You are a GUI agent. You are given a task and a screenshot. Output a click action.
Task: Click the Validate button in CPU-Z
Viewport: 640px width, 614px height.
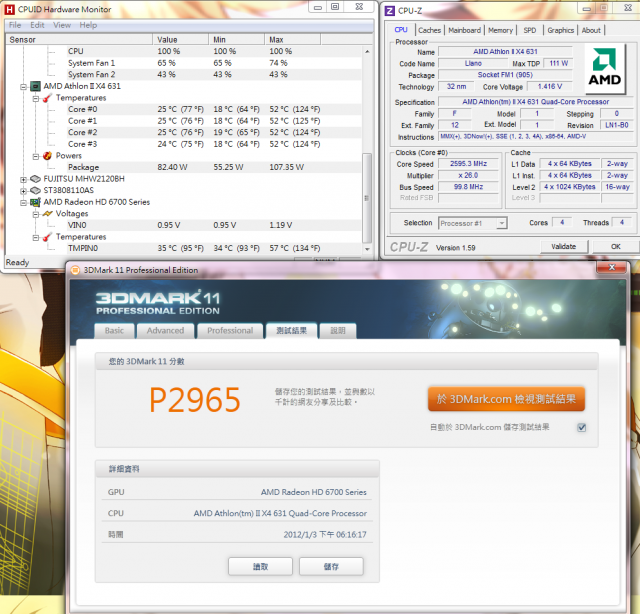[564, 247]
